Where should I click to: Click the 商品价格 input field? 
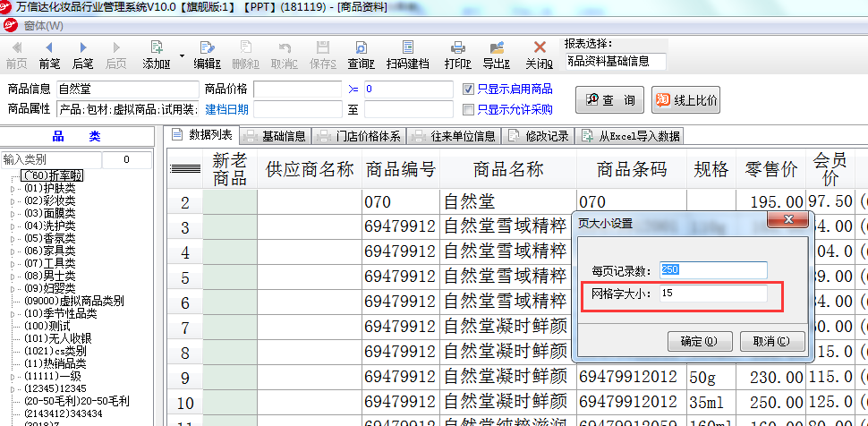[297, 89]
